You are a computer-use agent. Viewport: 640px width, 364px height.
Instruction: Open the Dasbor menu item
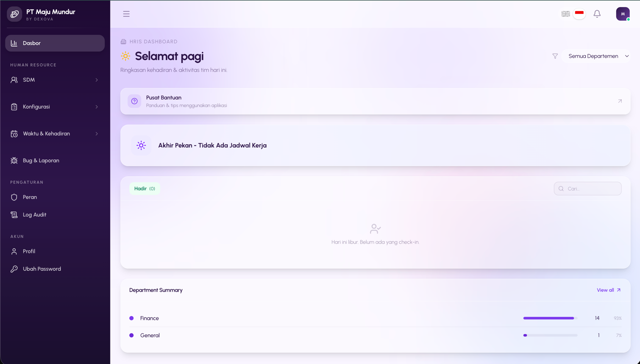(55, 43)
